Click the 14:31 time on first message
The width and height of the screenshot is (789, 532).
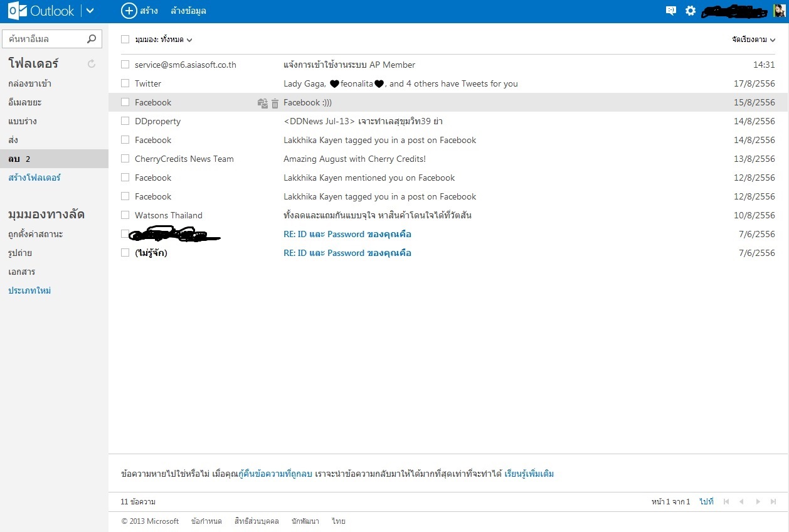click(764, 65)
